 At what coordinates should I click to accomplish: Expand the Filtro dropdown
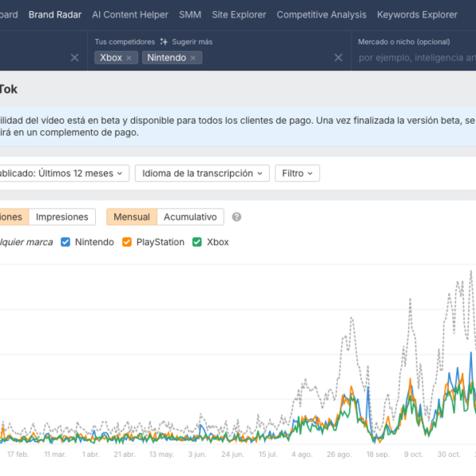[x=297, y=173]
